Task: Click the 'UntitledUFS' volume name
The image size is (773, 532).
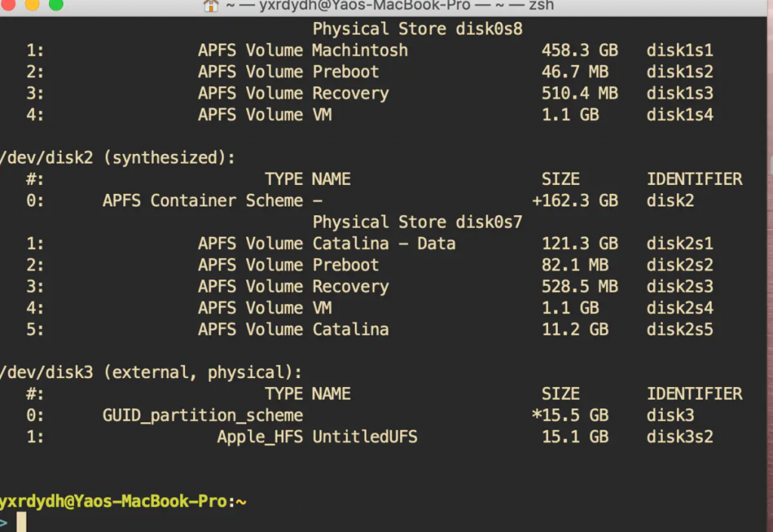Action: click(x=365, y=437)
